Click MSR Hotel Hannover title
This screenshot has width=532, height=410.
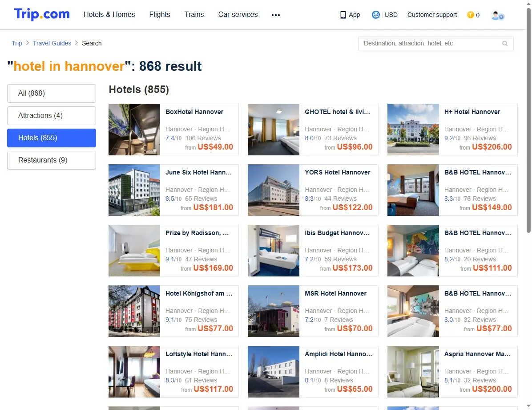[x=335, y=293]
